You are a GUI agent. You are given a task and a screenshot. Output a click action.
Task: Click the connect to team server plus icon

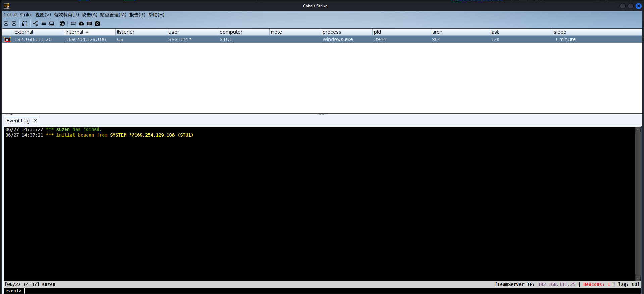pos(6,23)
